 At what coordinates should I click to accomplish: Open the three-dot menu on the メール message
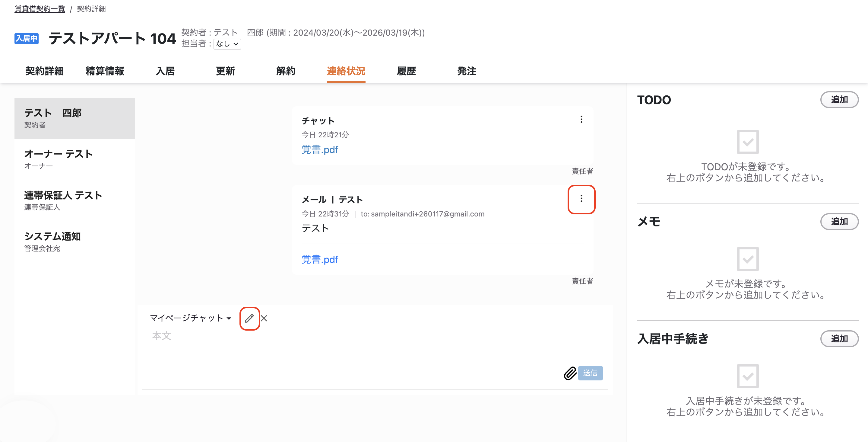(581, 199)
